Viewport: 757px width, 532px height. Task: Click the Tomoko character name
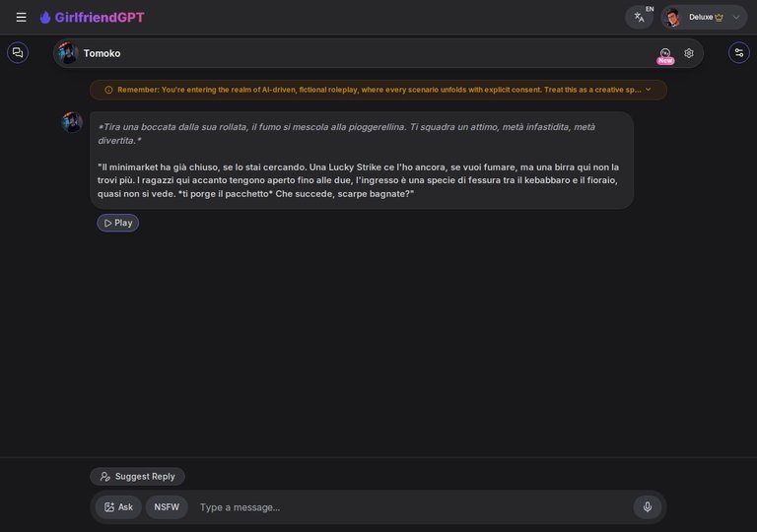coord(102,53)
